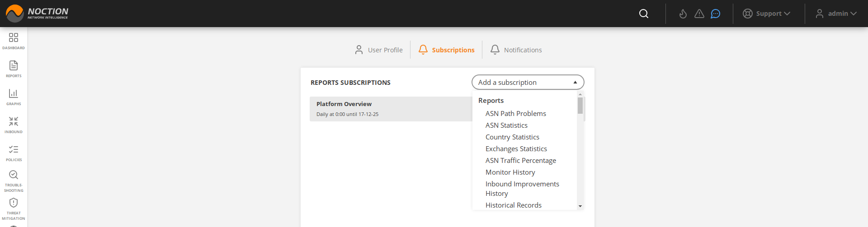Open the Inbound section icon

[14, 124]
